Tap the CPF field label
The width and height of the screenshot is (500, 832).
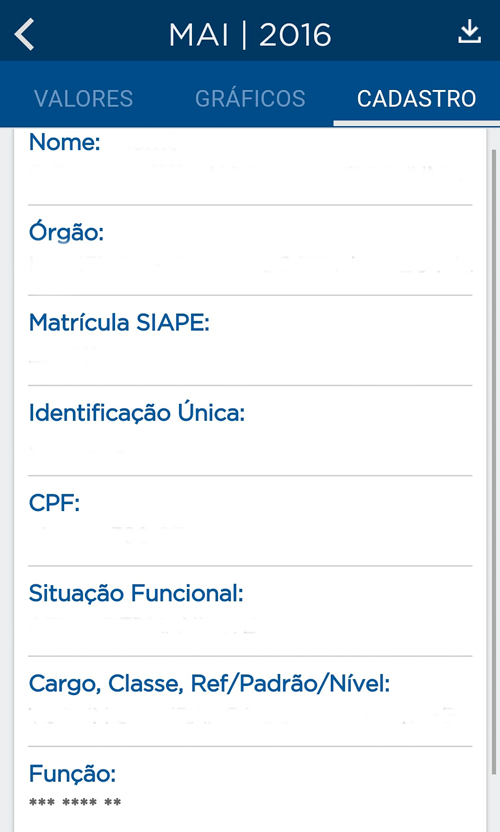pyautogui.click(x=54, y=503)
